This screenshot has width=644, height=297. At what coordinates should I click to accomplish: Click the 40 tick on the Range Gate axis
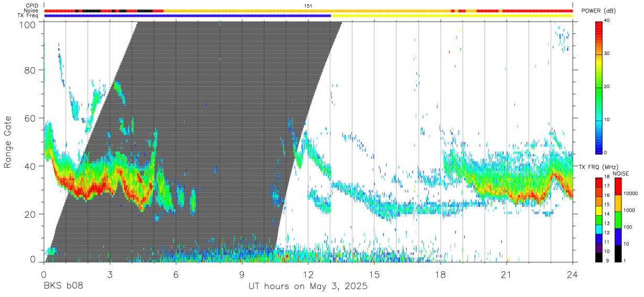[30, 167]
